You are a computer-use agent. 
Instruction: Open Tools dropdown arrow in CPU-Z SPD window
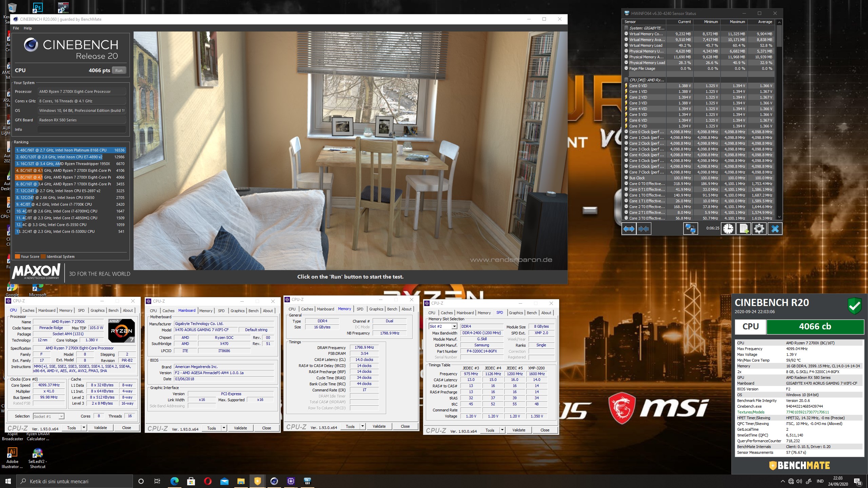[502, 430]
